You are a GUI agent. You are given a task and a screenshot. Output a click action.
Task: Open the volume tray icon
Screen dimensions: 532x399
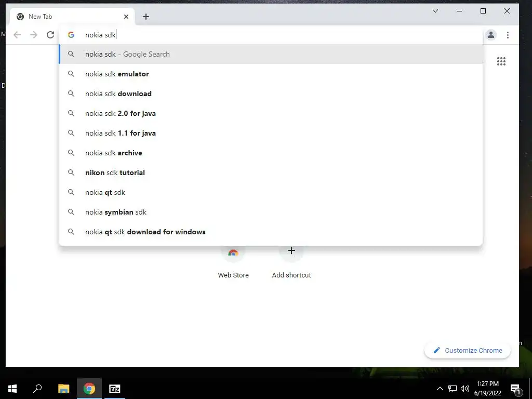click(x=465, y=389)
